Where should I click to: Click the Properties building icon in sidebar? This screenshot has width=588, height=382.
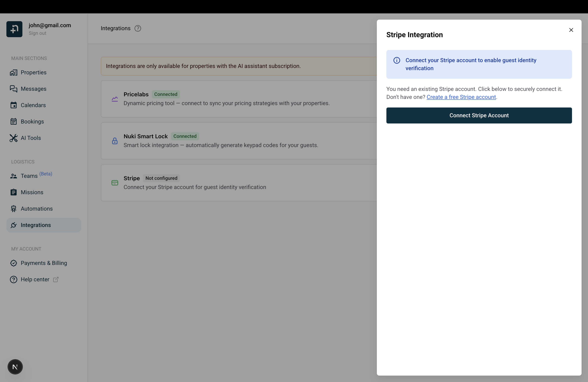14,73
